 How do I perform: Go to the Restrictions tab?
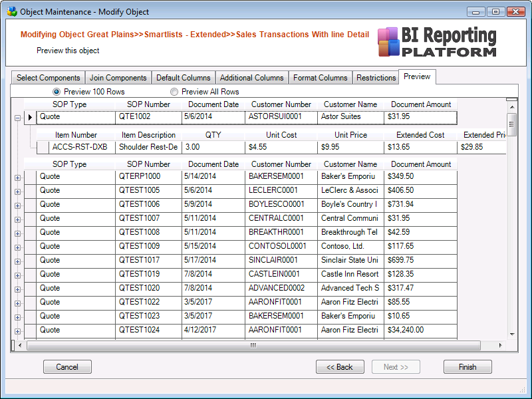(x=376, y=78)
